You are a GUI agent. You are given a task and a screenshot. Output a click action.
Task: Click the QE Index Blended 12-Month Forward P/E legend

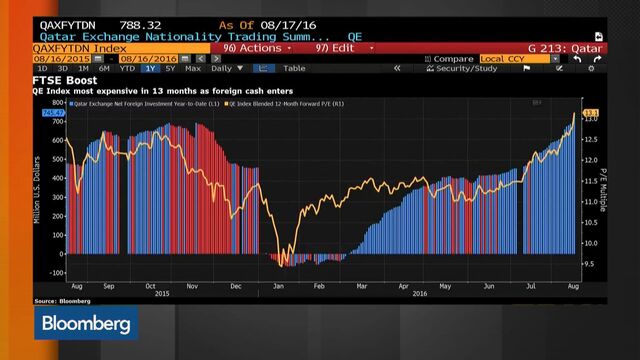287,104
